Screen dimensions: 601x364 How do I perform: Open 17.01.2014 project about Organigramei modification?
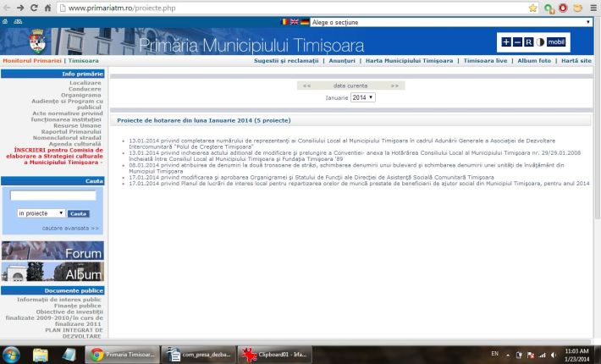pyautogui.click(x=312, y=178)
